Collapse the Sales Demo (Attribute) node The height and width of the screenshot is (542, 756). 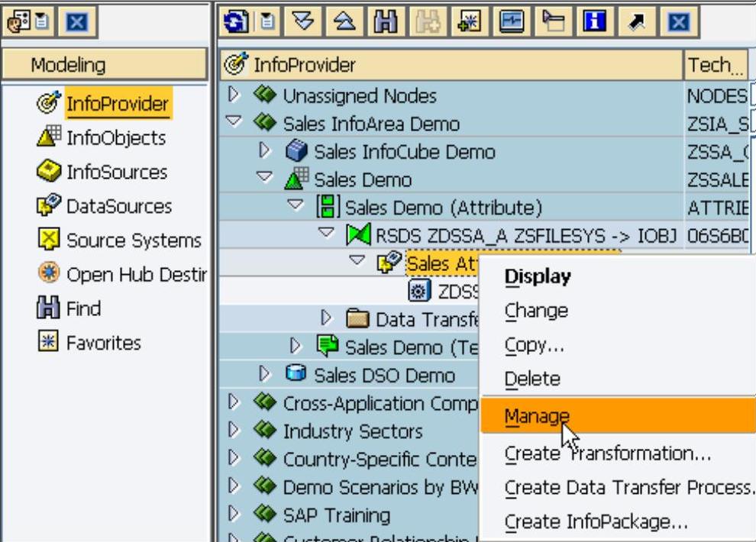[295, 205]
